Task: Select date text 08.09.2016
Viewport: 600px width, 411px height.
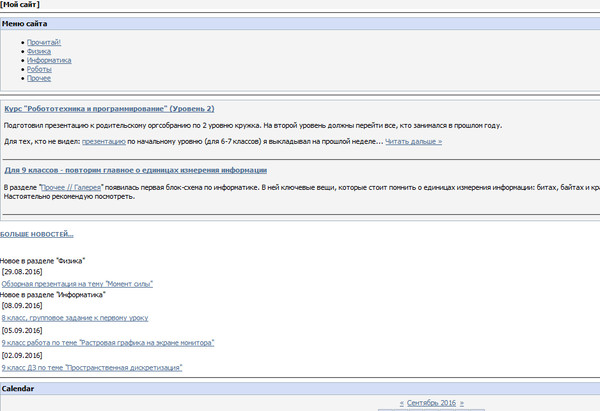Action: pos(22,306)
